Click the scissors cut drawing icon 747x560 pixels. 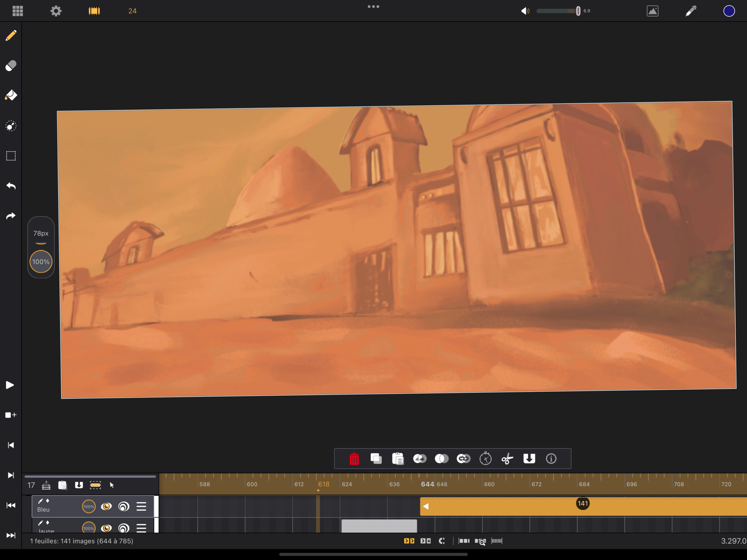click(x=507, y=459)
